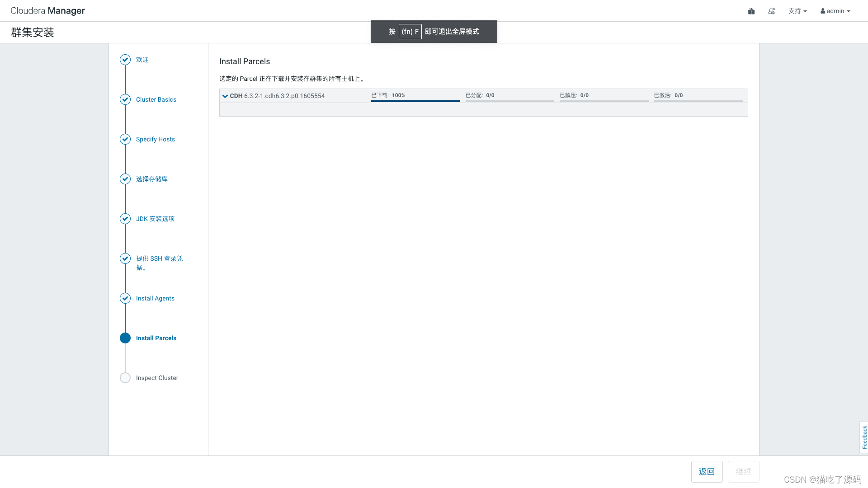868x488 pixels.
Task: Open the Feedback side tab
Action: coord(864,437)
